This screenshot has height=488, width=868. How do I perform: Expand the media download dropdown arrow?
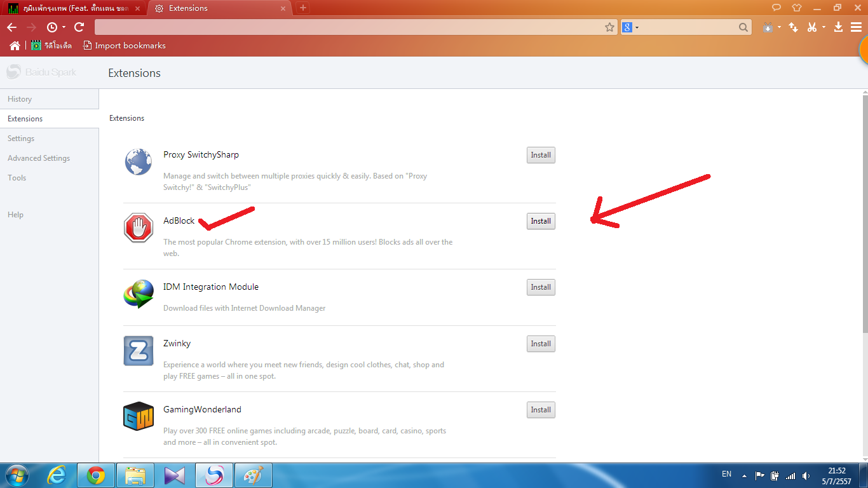pyautogui.click(x=779, y=28)
